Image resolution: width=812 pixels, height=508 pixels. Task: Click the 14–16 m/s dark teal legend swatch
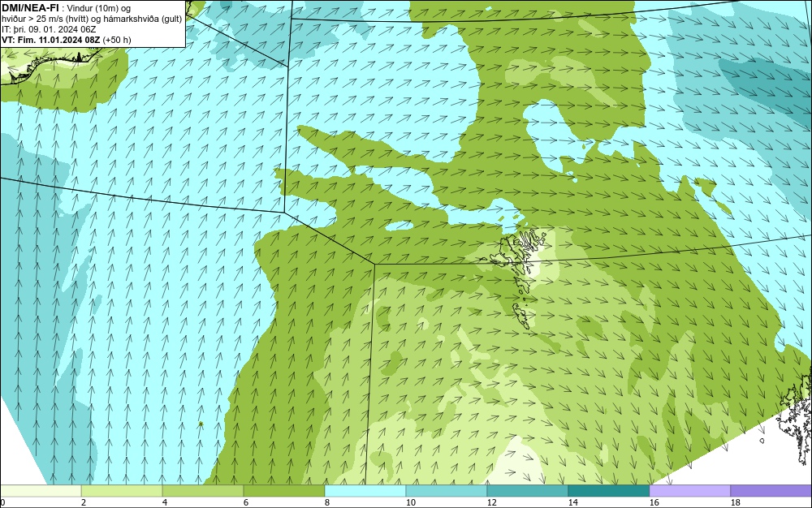pyautogui.click(x=608, y=490)
